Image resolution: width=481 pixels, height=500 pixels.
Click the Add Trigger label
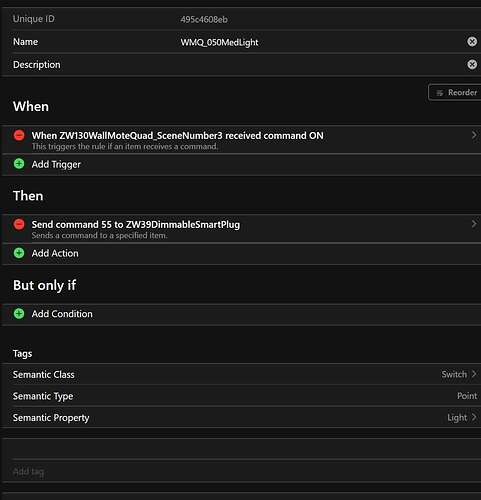pos(56,164)
